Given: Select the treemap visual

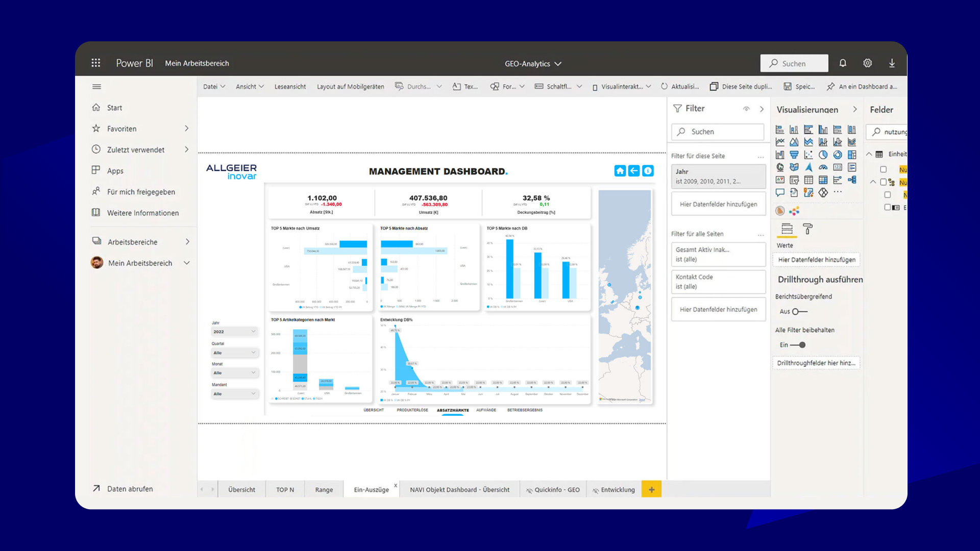Looking at the screenshot, I should pyautogui.click(x=852, y=155).
